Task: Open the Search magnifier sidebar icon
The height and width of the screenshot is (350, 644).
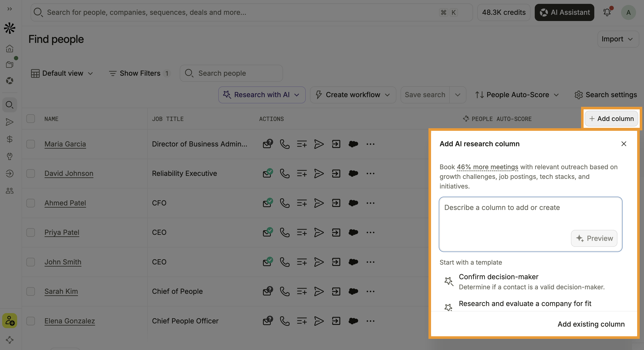Action: (x=9, y=105)
